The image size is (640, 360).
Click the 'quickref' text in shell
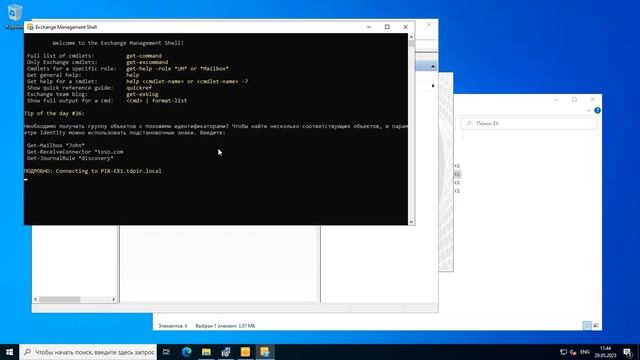[x=139, y=88]
